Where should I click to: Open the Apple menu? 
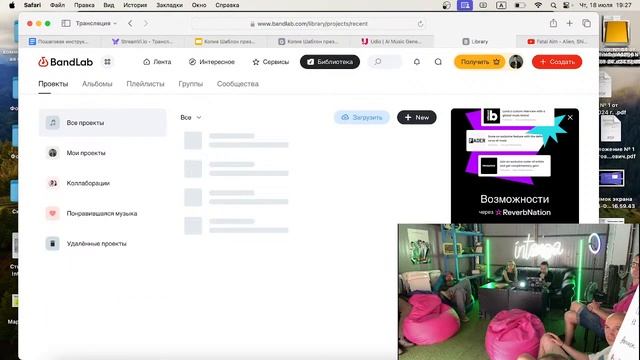pos(12,5)
